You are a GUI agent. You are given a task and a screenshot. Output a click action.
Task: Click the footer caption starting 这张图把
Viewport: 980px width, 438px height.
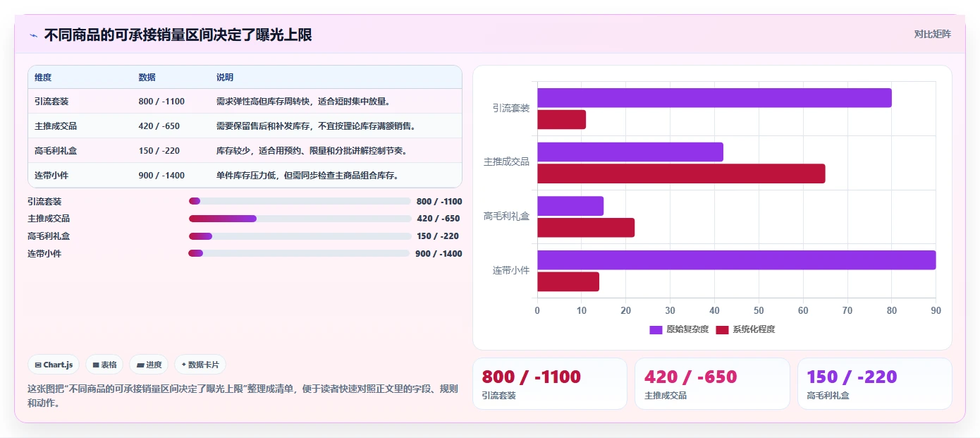pyautogui.click(x=243, y=396)
